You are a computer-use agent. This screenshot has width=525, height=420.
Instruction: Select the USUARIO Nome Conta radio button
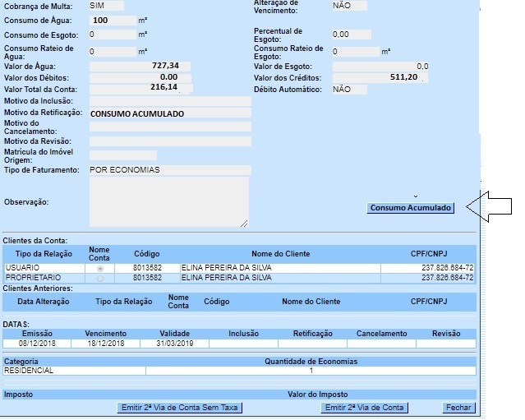pyautogui.click(x=100, y=268)
